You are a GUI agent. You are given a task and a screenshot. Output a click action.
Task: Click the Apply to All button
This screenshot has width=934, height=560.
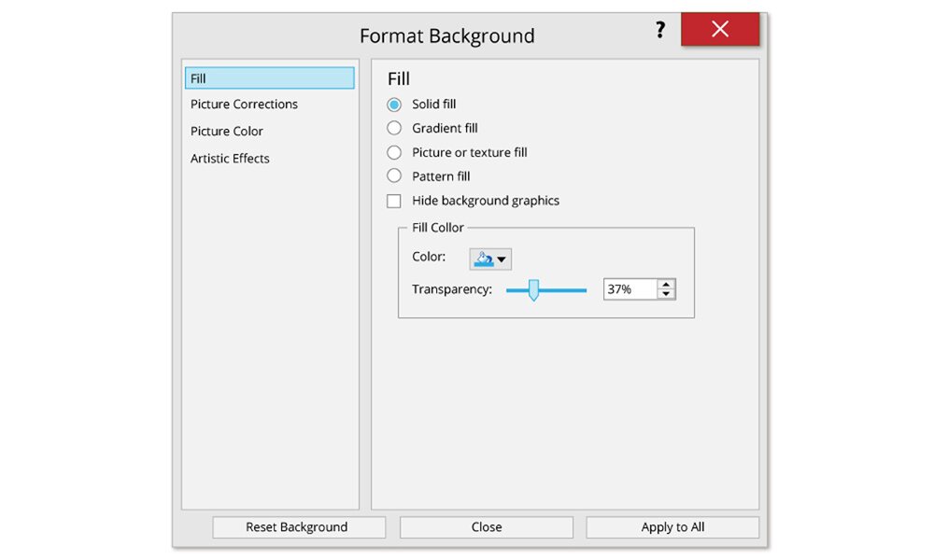tap(672, 527)
